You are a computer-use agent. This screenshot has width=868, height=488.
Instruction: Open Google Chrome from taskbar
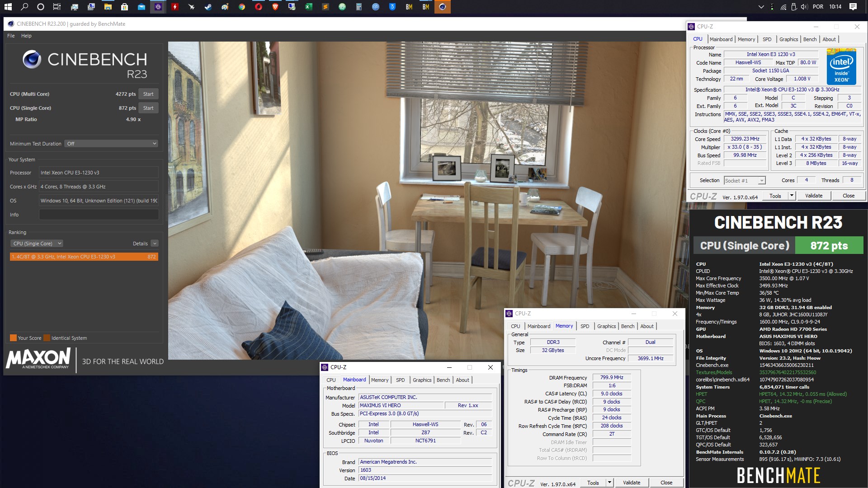[x=242, y=7]
